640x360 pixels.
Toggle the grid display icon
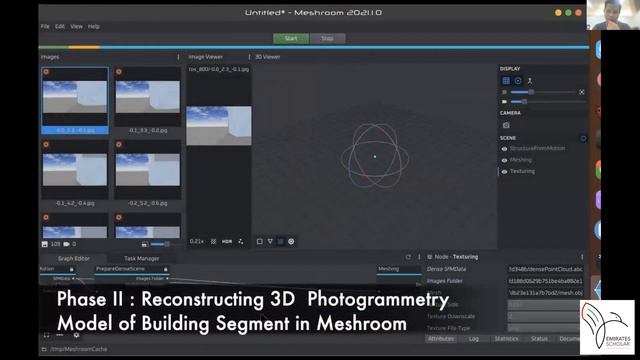pos(506,81)
